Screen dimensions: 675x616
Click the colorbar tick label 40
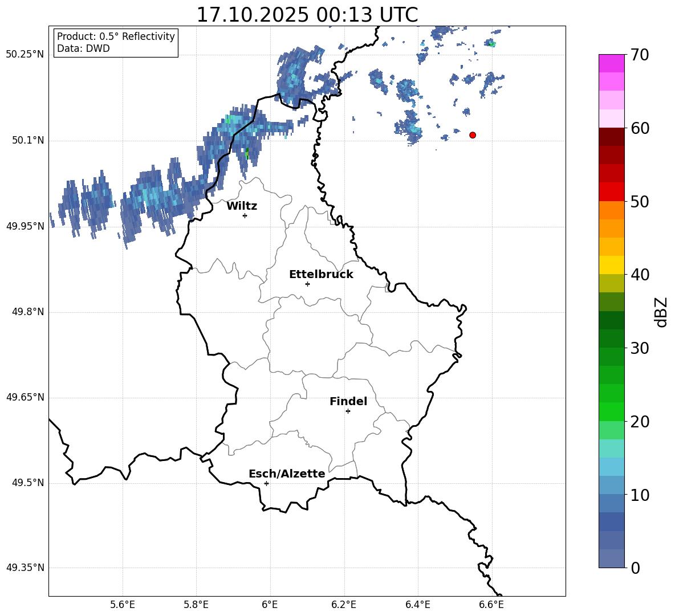(640, 275)
